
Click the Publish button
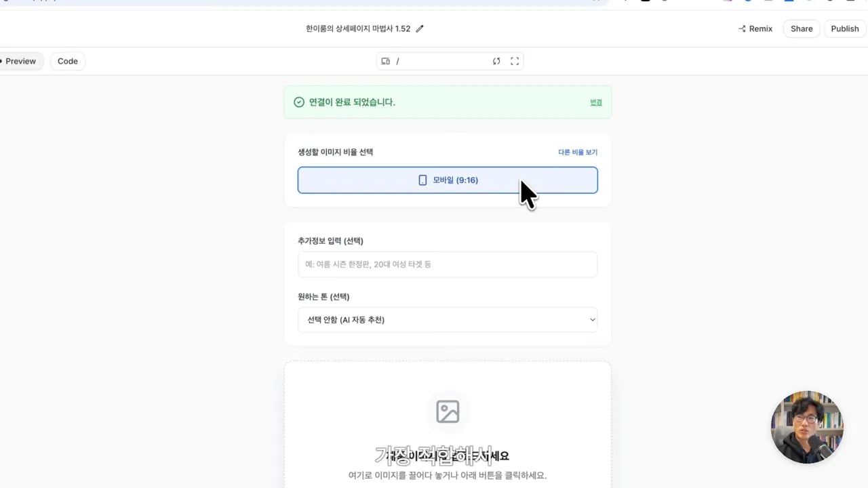point(844,28)
